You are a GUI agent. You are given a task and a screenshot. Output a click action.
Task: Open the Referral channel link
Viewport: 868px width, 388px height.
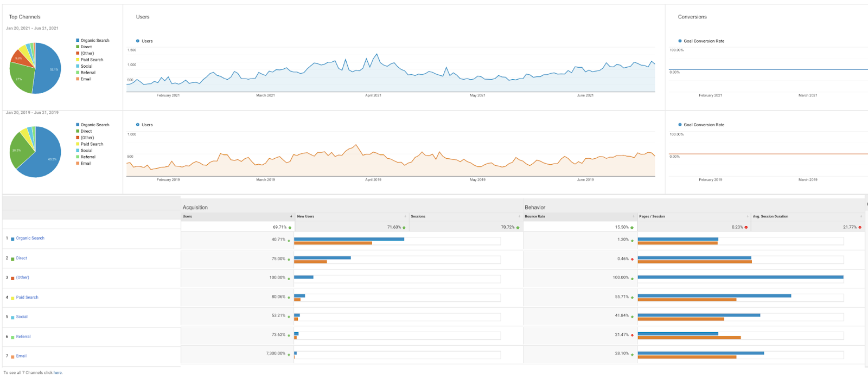click(x=23, y=337)
